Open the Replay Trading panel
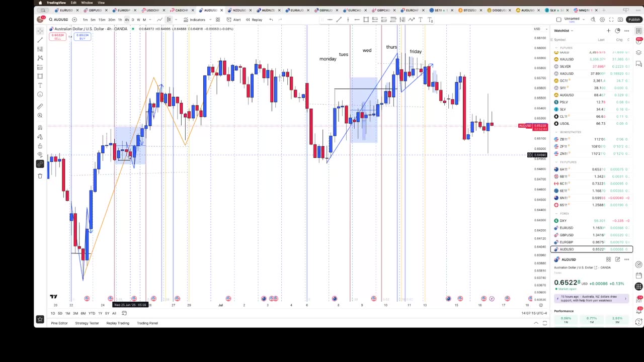The width and height of the screenshot is (644, 362). pyautogui.click(x=118, y=323)
